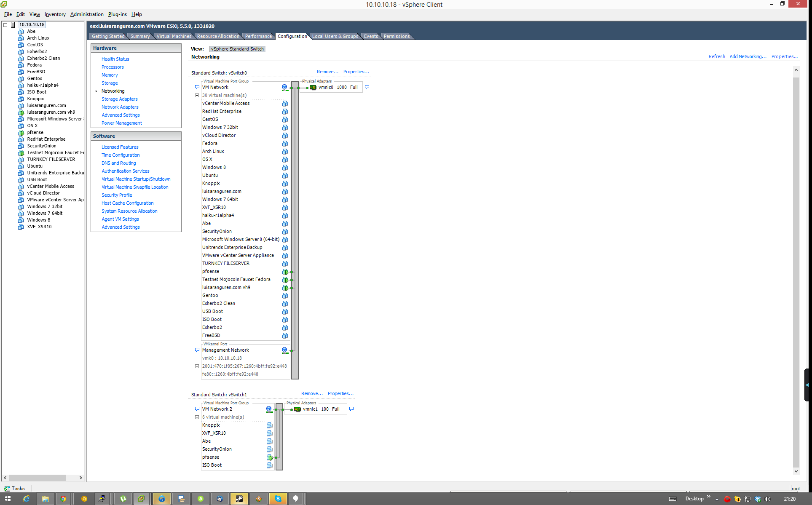812x505 pixels.
Task: Click the speech bubble icon beside vmnic0
Action: point(367,87)
